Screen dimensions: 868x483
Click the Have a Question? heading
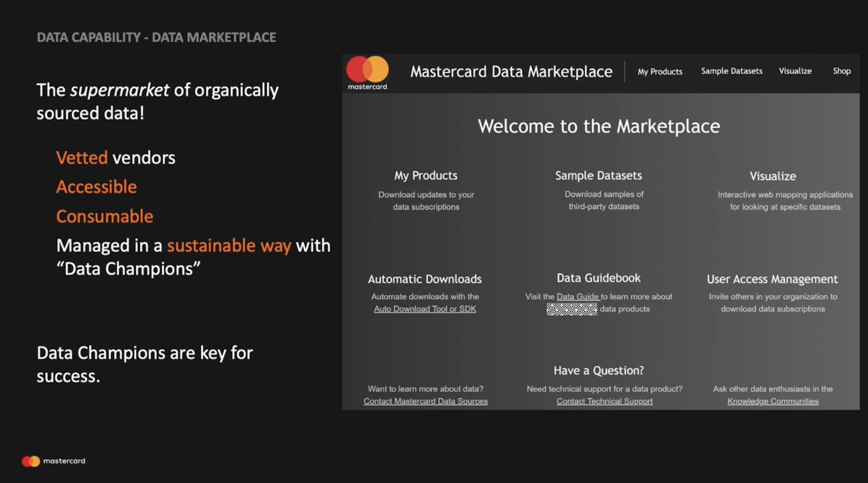coord(598,371)
